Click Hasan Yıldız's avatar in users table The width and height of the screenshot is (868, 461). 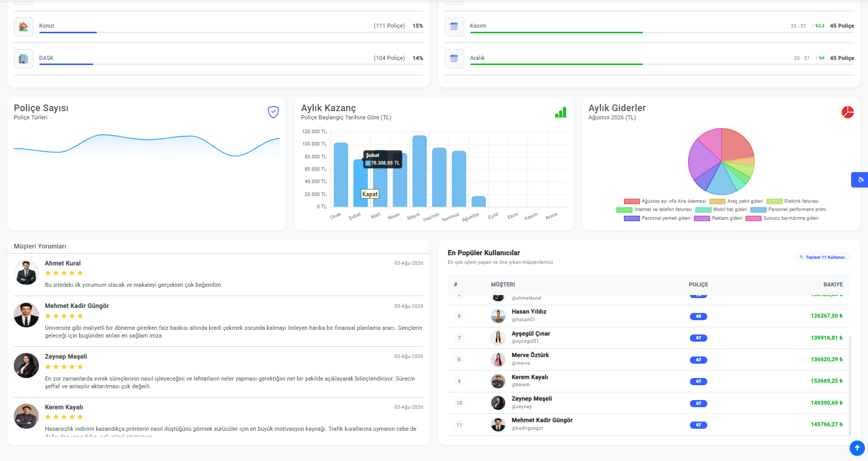click(x=498, y=316)
